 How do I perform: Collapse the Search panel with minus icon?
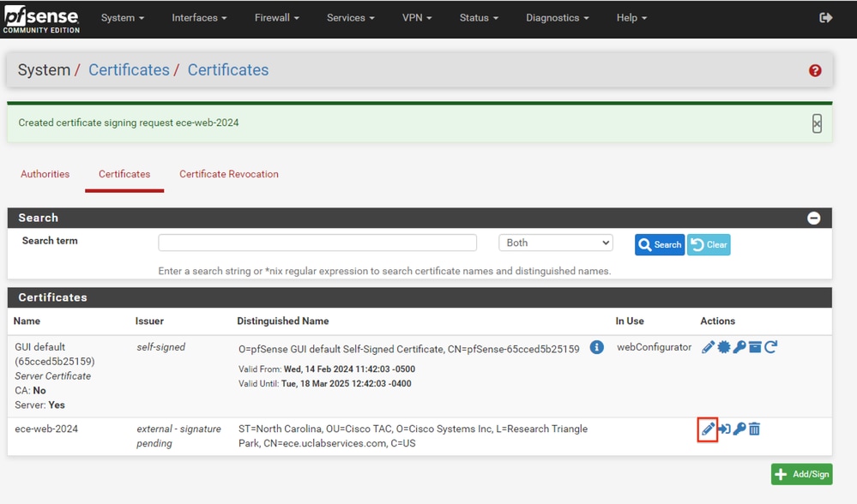[x=813, y=218]
